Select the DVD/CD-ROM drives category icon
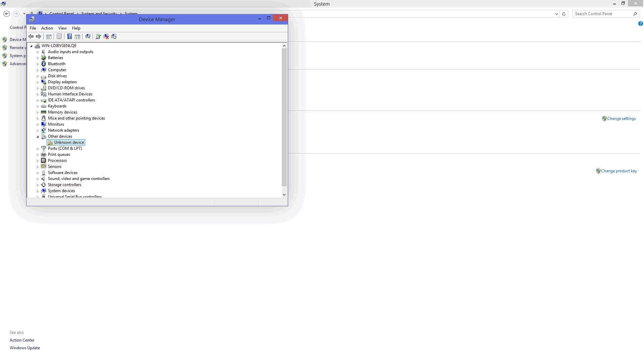644x357 pixels. [x=44, y=88]
